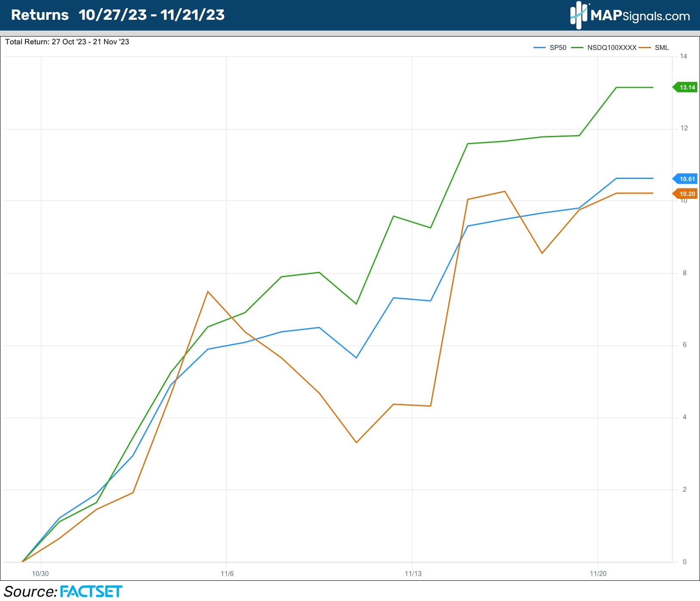700x601 pixels.
Task: Click the 11/13 date axis label
Action: click(413, 573)
